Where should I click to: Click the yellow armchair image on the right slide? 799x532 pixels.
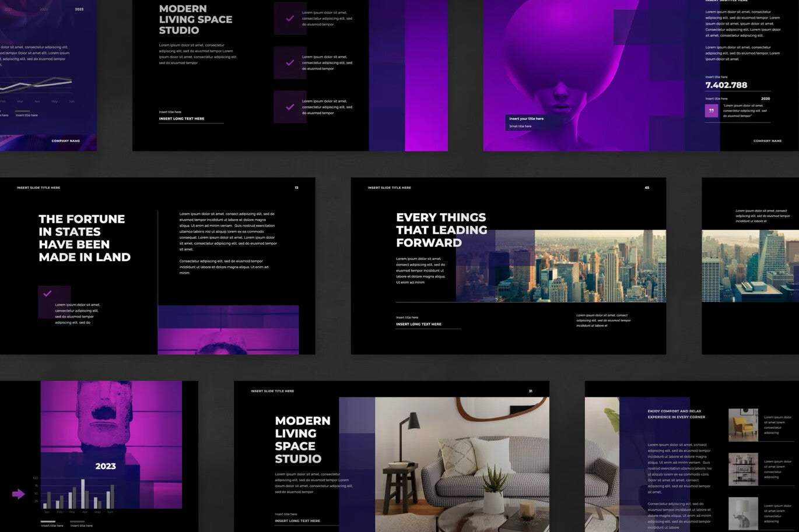point(744,425)
